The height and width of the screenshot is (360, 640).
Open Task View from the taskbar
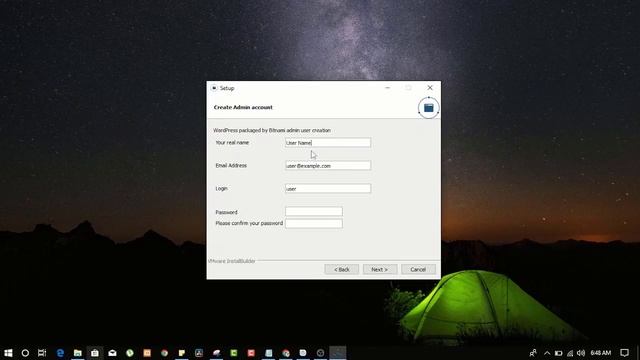coord(42,353)
